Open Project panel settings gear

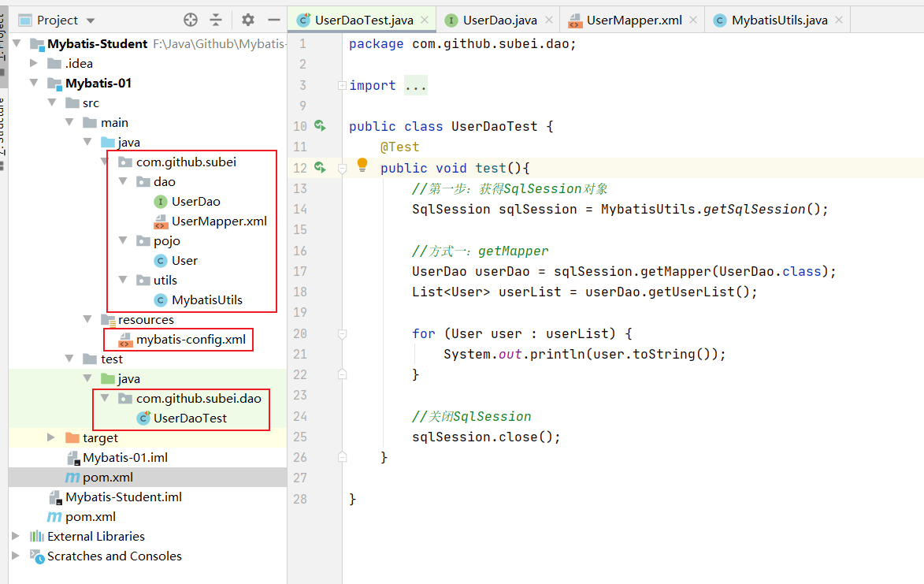pyautogui.click(x=248, y=20)
